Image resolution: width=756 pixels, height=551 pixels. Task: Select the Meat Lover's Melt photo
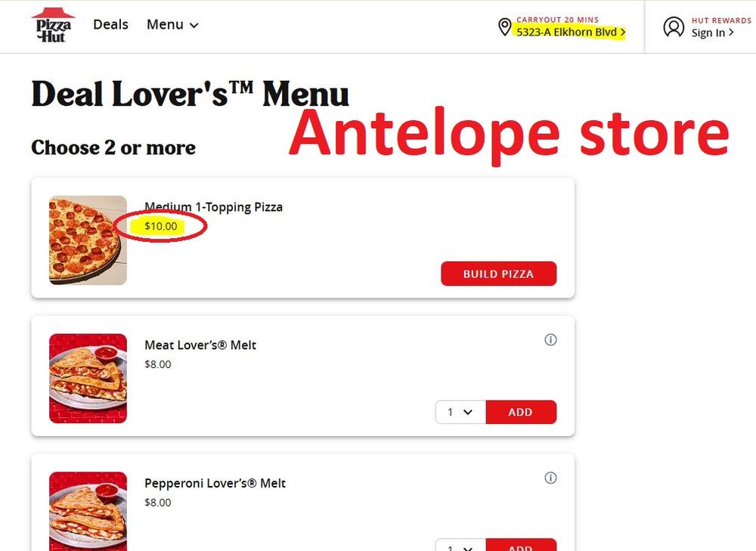point(88,379)
